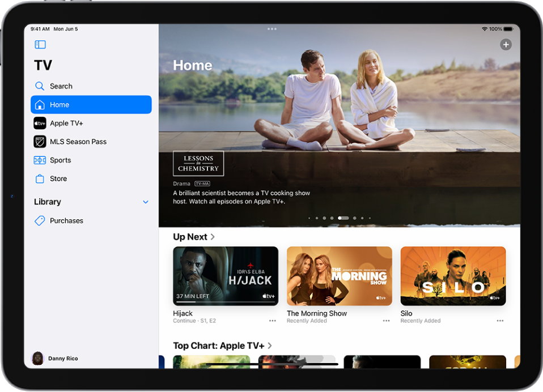543x392 pixels.
Task: Open the Store bag icon
Action: coord(40,178)
